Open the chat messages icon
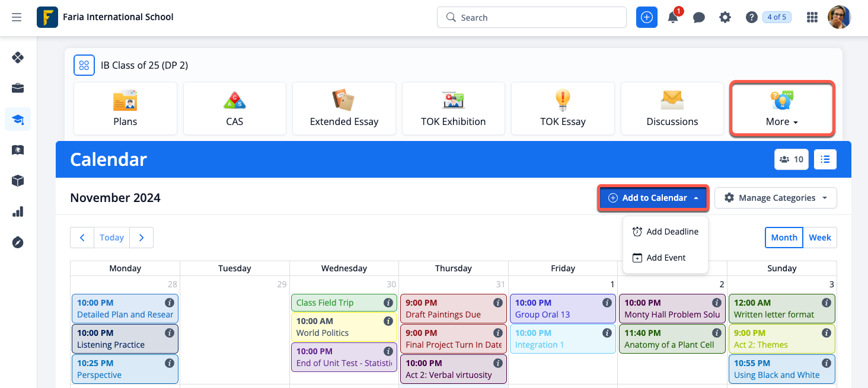Viewport: 868px width, 388px height. click(x=699, y=18)
